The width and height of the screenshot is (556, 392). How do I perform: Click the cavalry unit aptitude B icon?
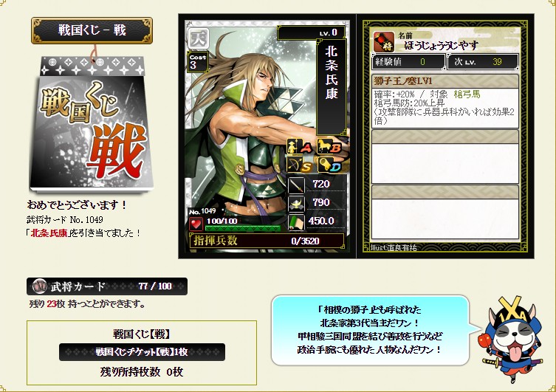point(329,146)
